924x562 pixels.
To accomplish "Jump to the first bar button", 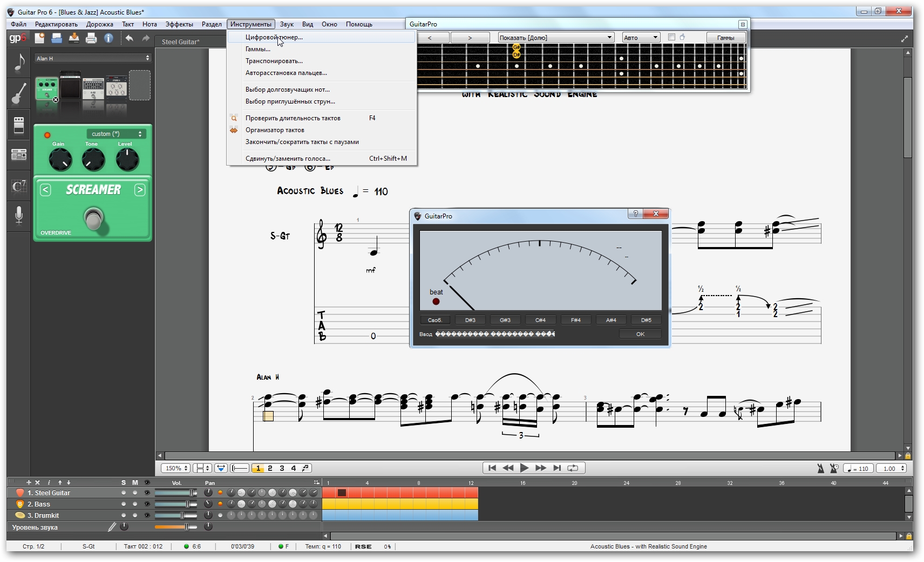I will coord(492,468).
